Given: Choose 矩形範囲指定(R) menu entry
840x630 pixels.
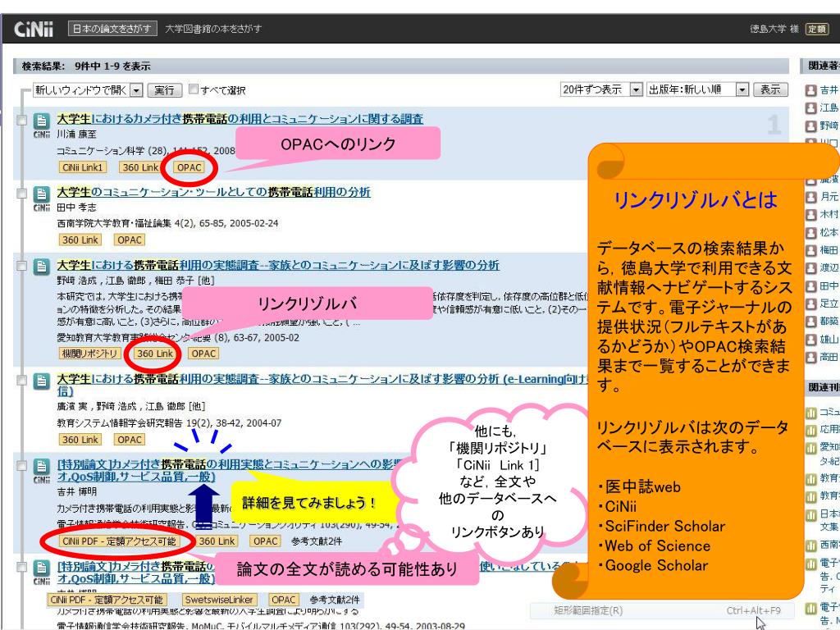Looking at the screenshot, I should pos(662,610).
